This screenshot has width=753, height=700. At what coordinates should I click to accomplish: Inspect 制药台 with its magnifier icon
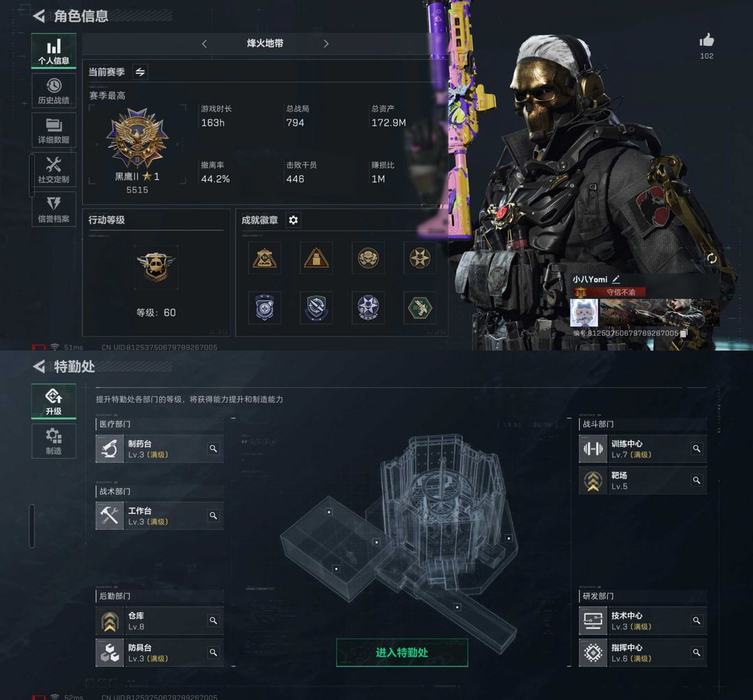pos(213,448)
